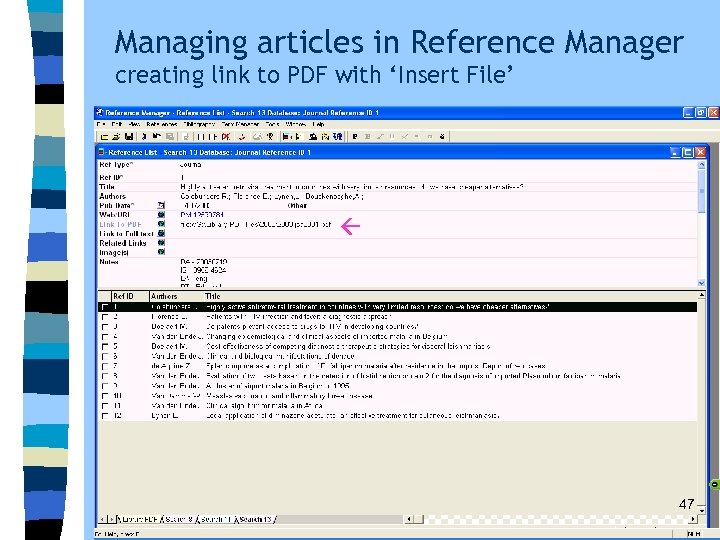Sort the list by the Title column header
720x540 pixels.
[x=450, y=296]
